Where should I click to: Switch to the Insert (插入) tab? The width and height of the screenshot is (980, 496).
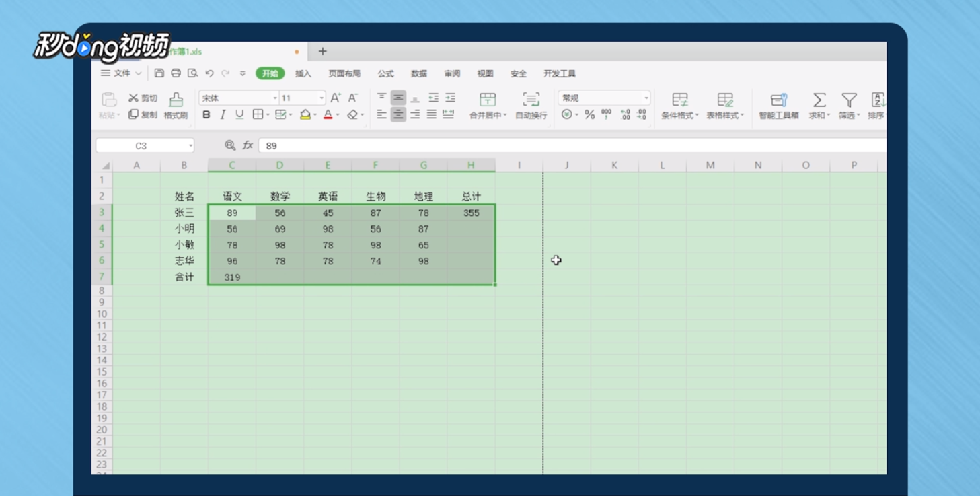tap(303, 73)
